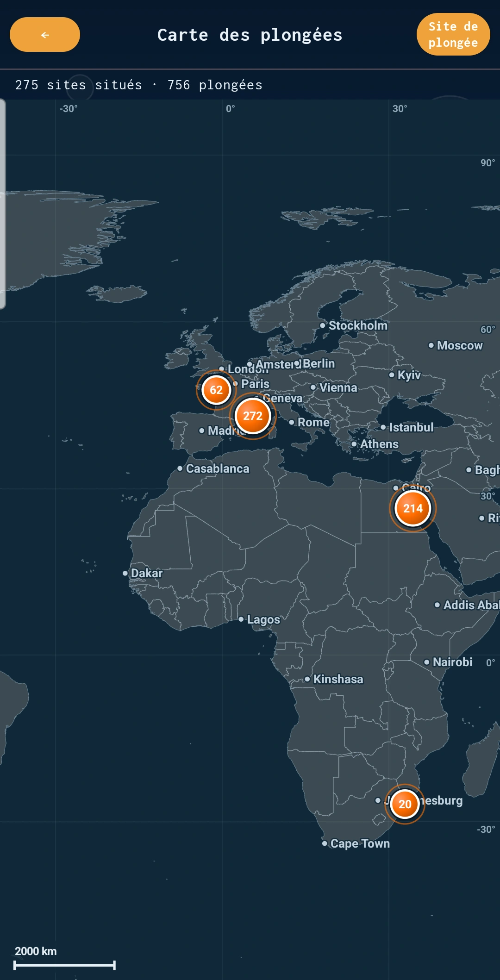Click the Moscow city label
The image size is (500, 980).
pos(460,345)
